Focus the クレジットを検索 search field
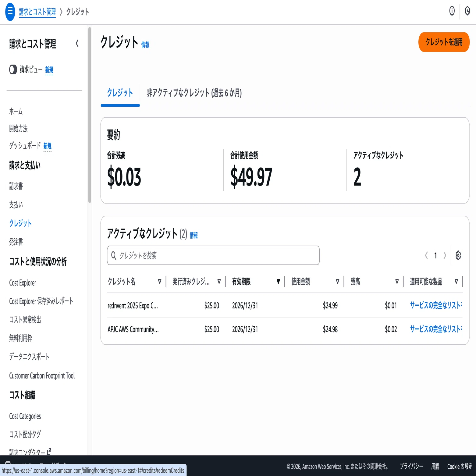This screenshot has height=476, width=476. click(213, 255)
